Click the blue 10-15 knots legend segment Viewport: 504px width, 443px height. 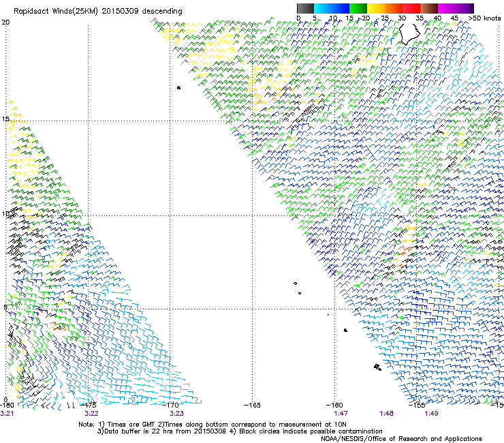point(341,8)
